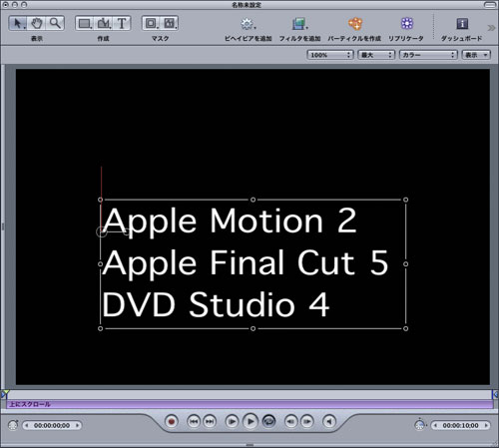Go to end of project

click(210, 422)
